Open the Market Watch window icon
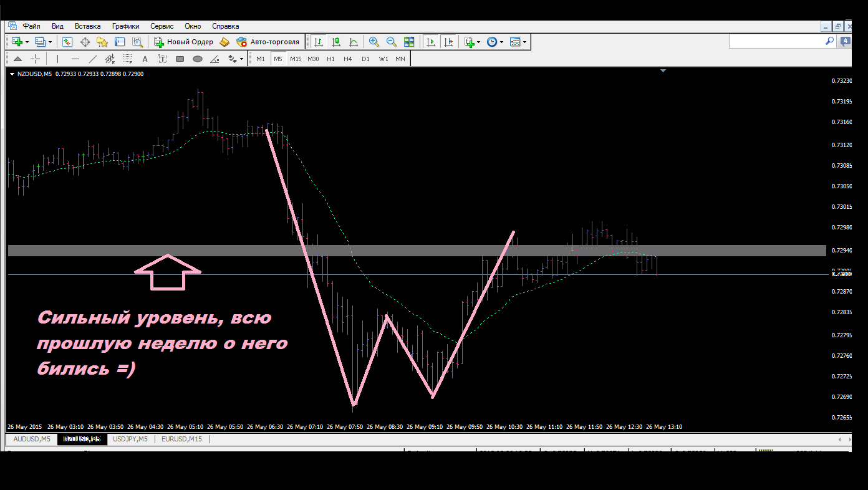 pos(67,42)
